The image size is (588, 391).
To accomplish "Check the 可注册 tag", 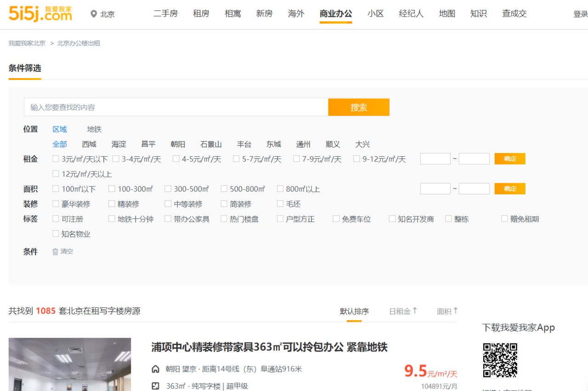I will tap(56, 219).
